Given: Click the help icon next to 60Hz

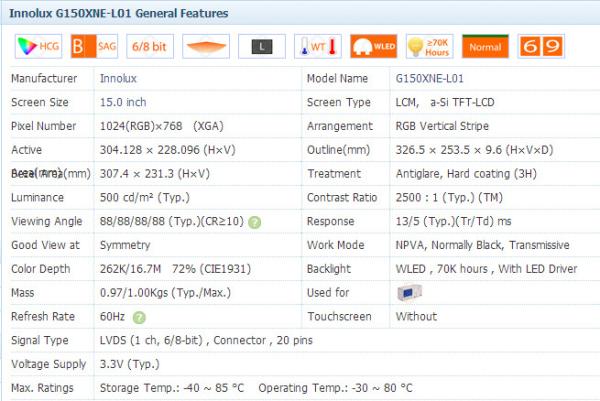Looking at the screenshot, I should click(139, 317).
